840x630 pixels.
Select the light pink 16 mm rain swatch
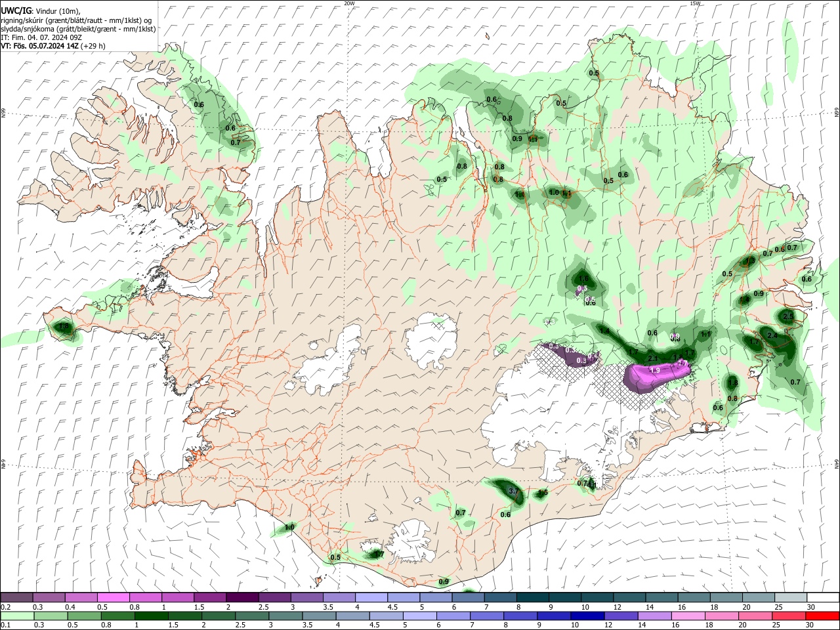[688, 616]
